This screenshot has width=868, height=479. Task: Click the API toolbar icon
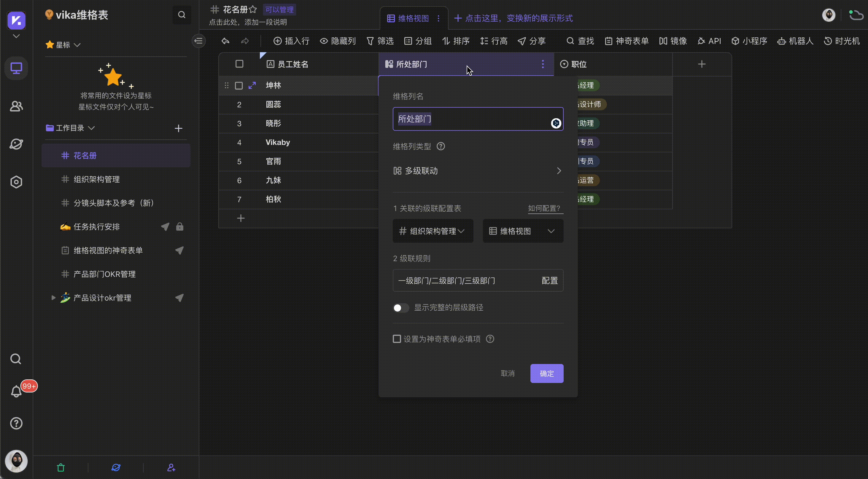coord(709,41)
